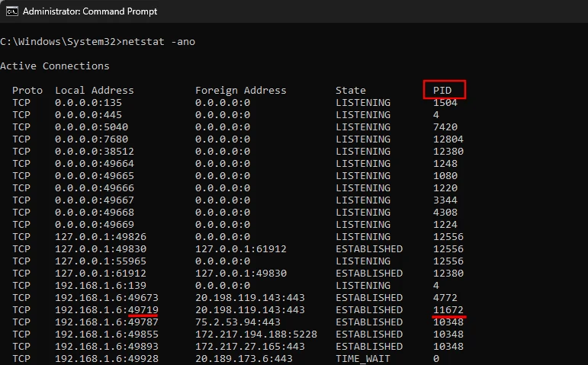Click the Active Connections heading

point(55,66)
